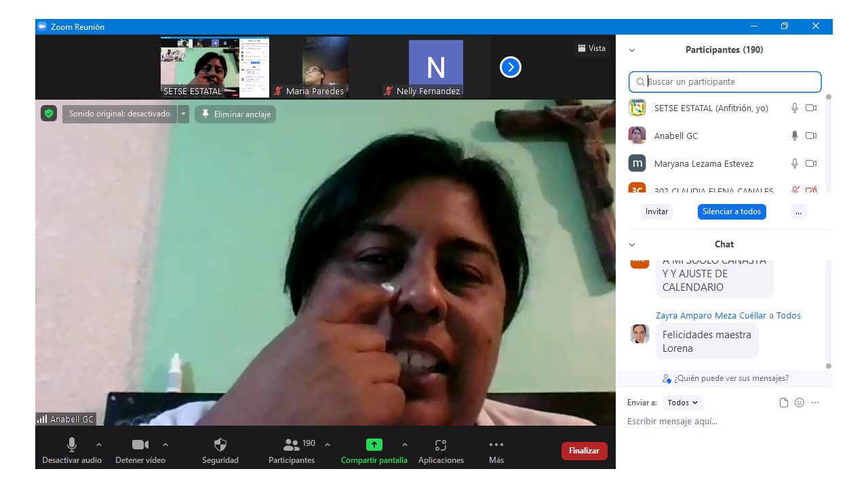Click the search magnifier icon in the participants panel

click(640, 82)
